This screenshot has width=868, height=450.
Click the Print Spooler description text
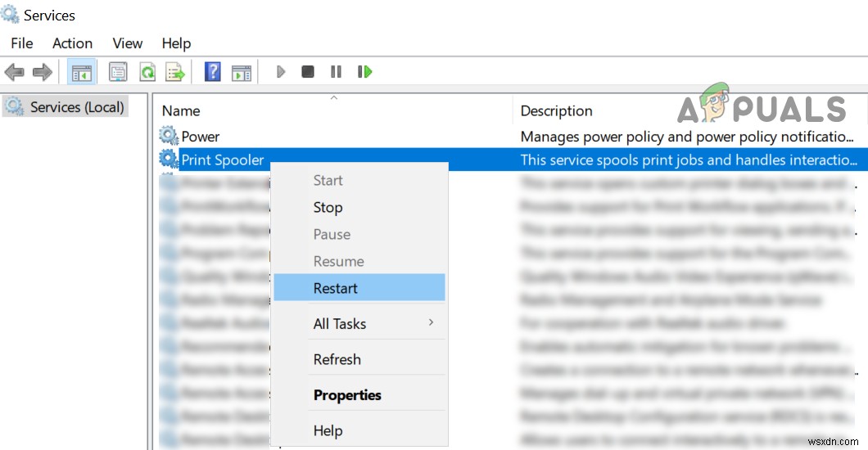pos(689,160)
